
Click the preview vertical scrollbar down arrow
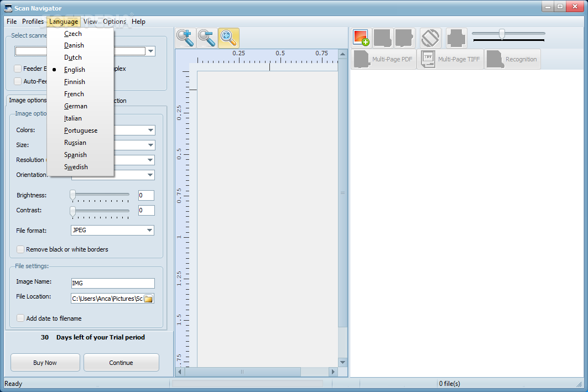coord(342,362)
